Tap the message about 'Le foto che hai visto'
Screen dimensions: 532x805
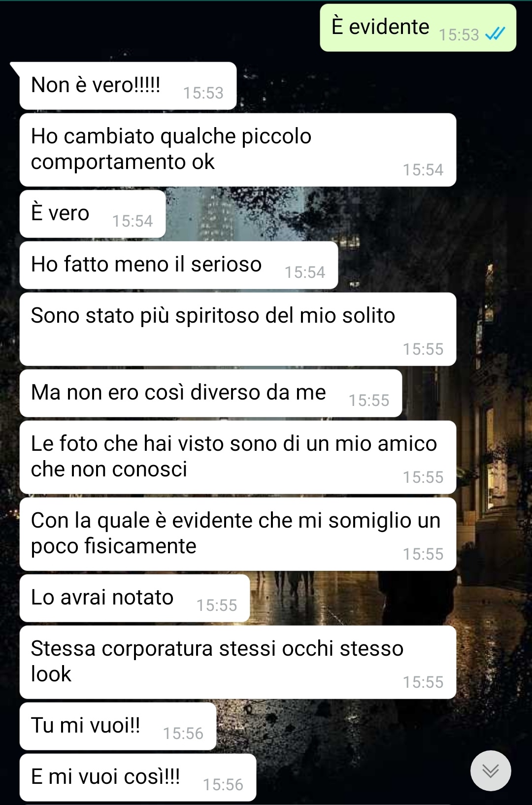(238, 457)
